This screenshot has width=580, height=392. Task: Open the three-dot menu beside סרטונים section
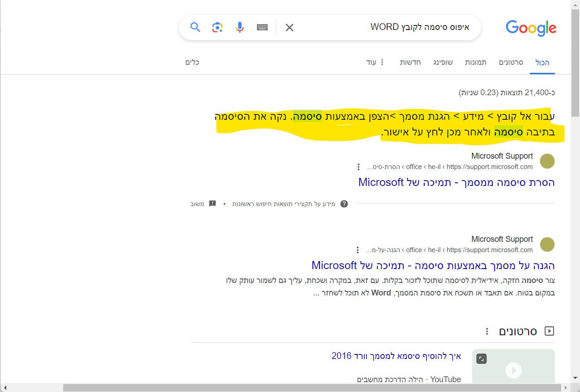tap(487, 331)
